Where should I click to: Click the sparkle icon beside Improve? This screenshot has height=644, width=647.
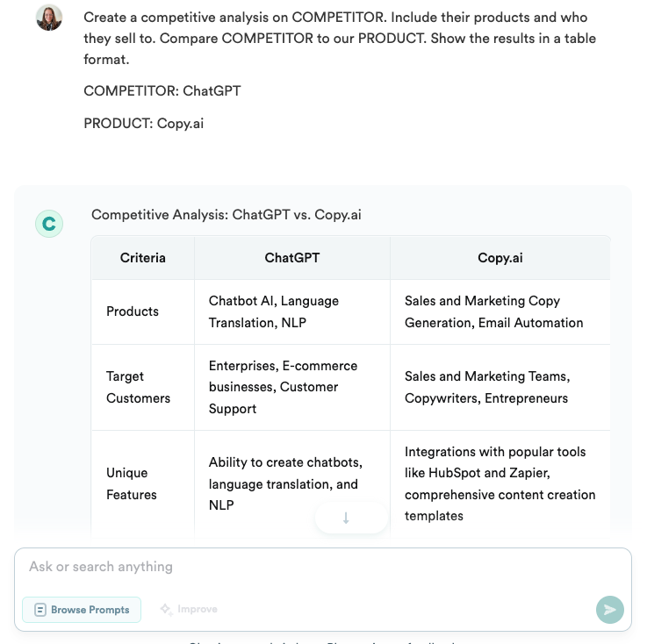(166, 609)
